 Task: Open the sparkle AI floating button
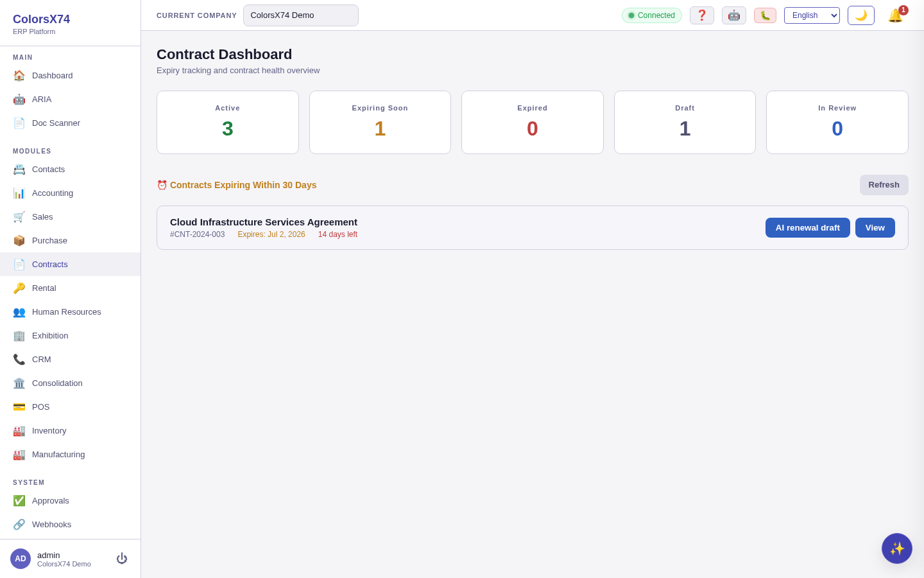897,548
